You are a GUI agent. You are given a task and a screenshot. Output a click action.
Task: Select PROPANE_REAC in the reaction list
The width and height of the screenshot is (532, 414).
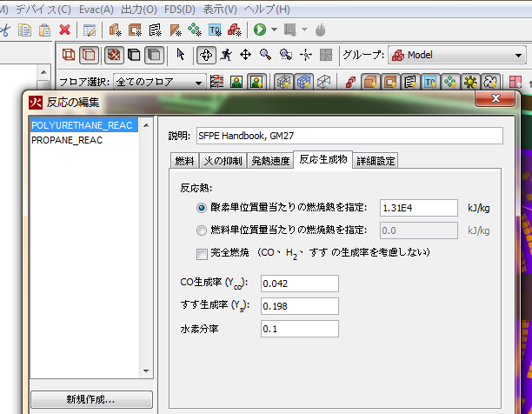67,140
